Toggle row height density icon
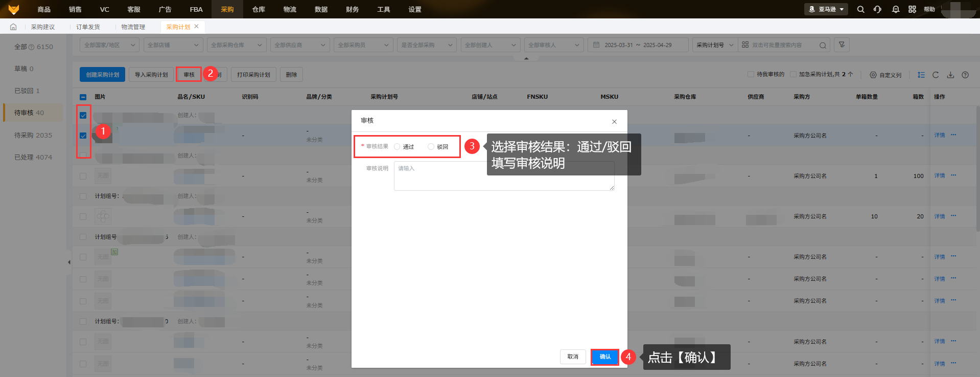 pyautogui.click(x=921, y=75)
